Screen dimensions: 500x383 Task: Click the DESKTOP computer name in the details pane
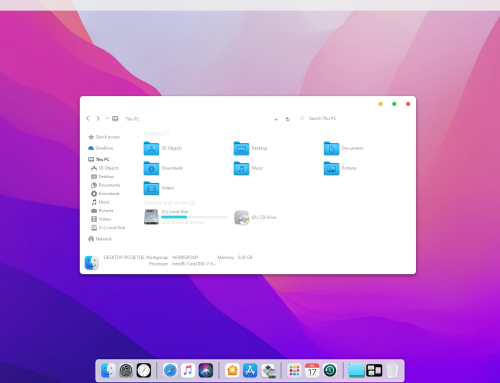pos(124,257)
